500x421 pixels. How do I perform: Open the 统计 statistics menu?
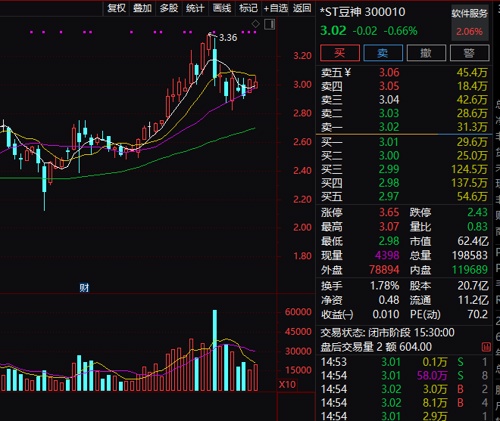195,8
